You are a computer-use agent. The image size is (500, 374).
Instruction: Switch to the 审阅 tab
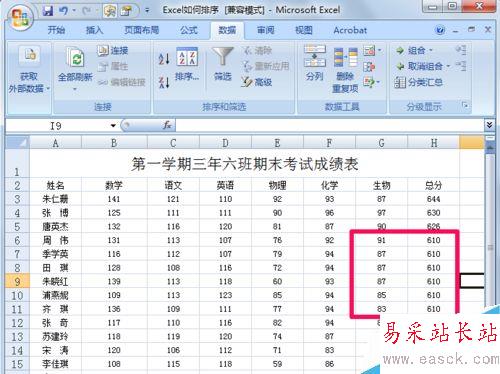pyautogui.click(x=266, y=30)
